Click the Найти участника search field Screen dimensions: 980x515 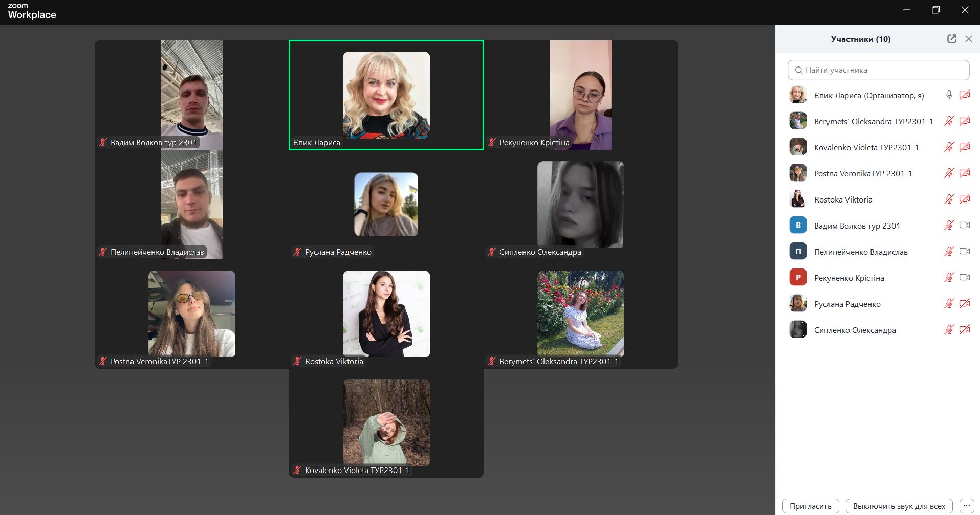point(878,70)
